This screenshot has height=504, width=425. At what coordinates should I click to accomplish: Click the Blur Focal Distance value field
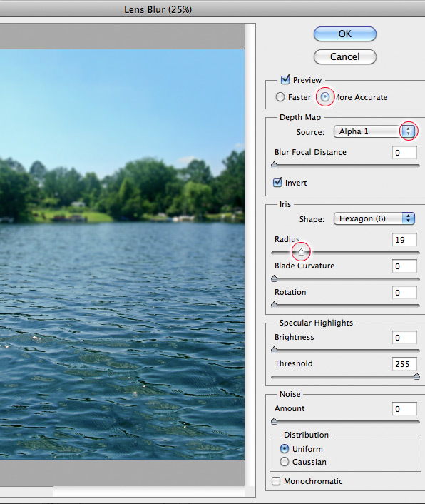[x=404, y=152]
